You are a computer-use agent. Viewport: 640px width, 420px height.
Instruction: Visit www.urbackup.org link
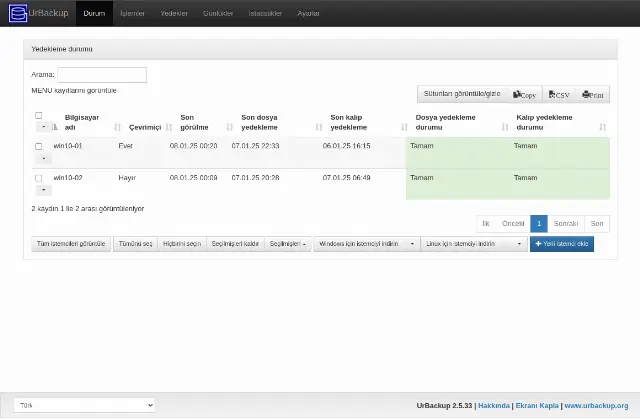[596, 406]
